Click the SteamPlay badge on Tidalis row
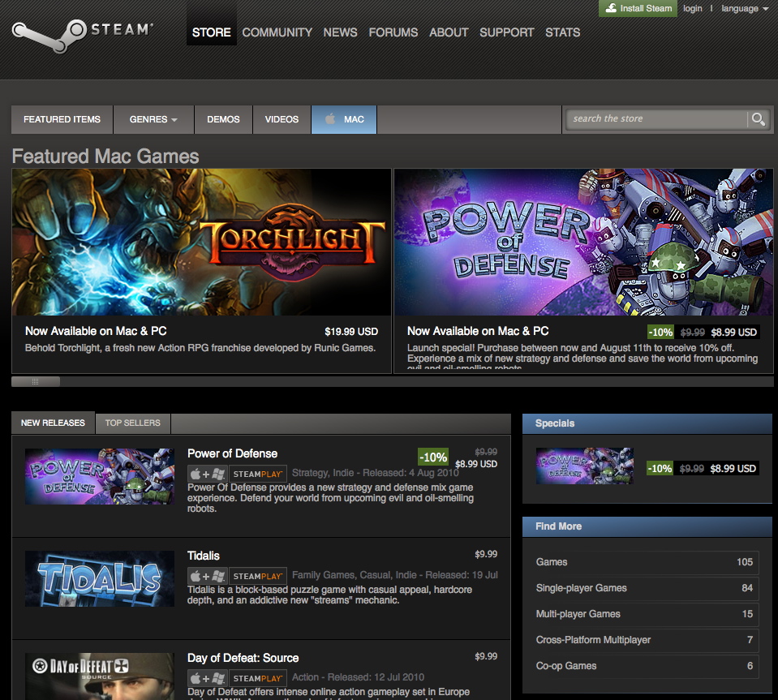The height and width of the screenshot is (700, 778). point(258,576)
